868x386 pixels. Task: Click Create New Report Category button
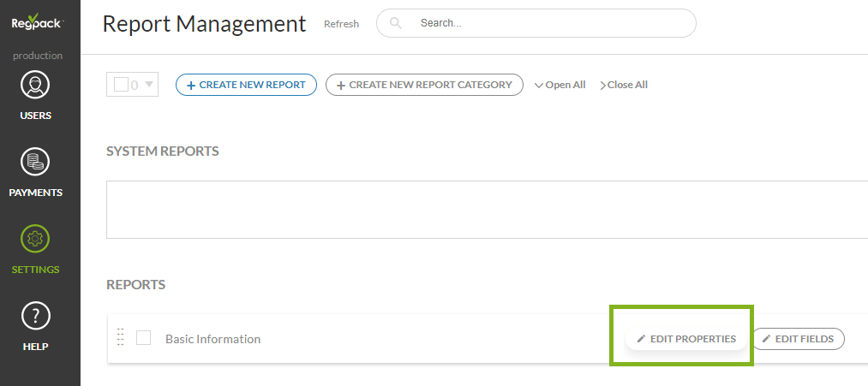pyautogui.click(x=424, y=85)
